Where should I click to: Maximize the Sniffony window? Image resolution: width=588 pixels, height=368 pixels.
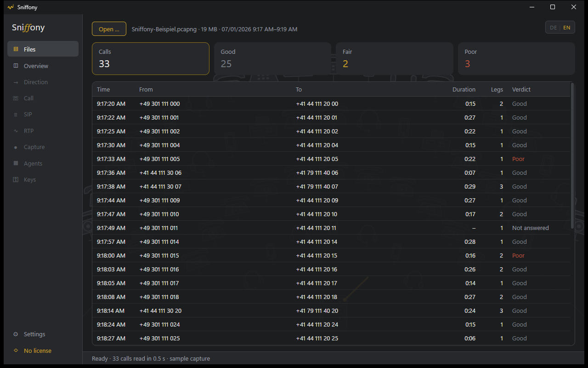(553, 7)
